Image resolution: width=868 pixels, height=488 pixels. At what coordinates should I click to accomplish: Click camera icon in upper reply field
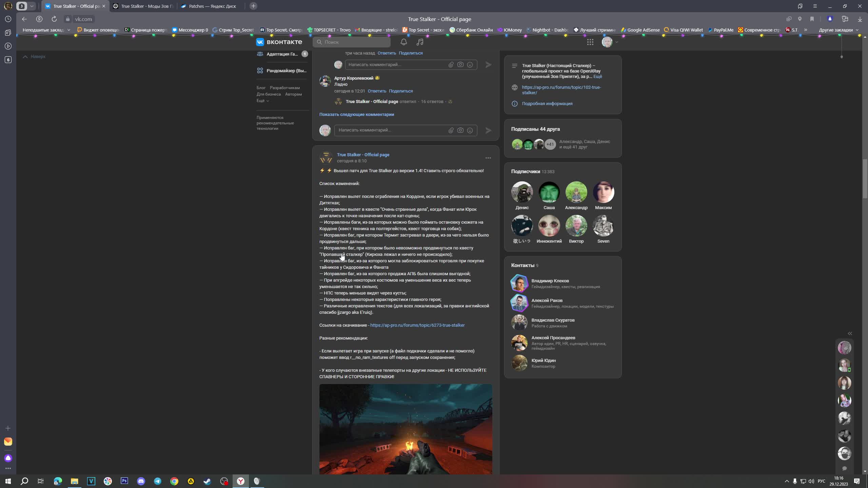point(460,64)
